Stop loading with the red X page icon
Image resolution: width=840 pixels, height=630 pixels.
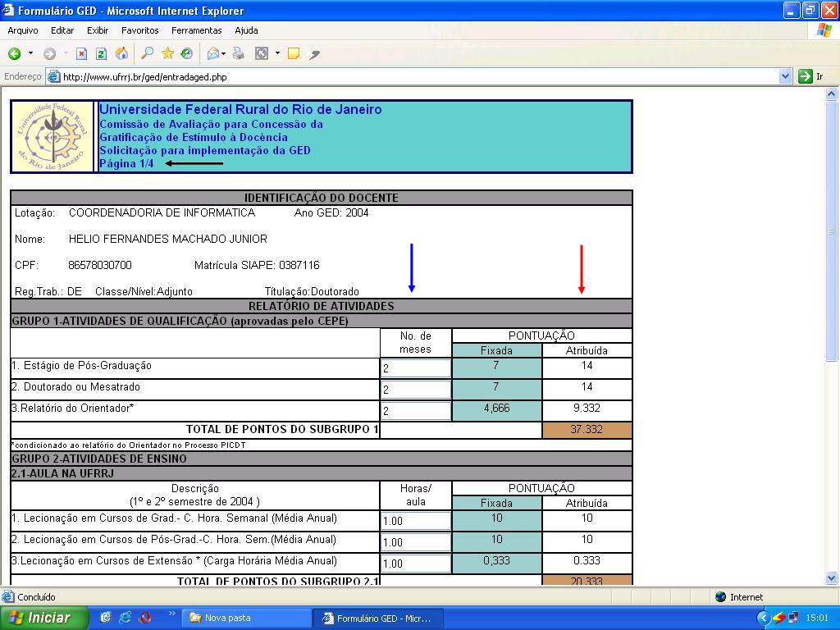[81, 53]
